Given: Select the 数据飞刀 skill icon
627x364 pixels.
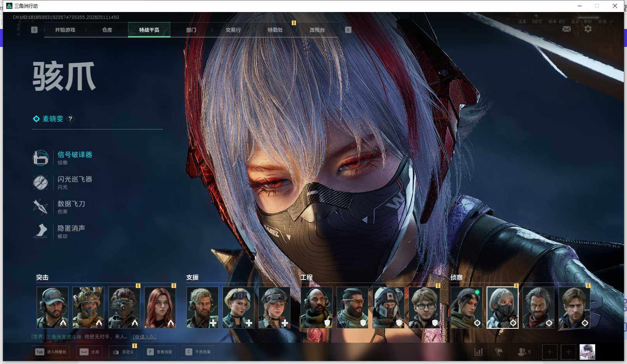Looking at the screenshot, I should tap(41, 207).
